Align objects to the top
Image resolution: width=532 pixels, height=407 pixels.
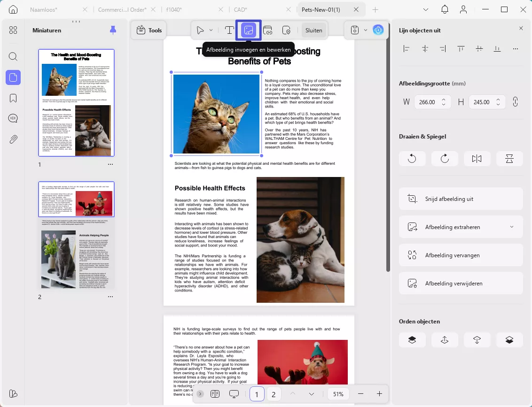tap(461, 49)
